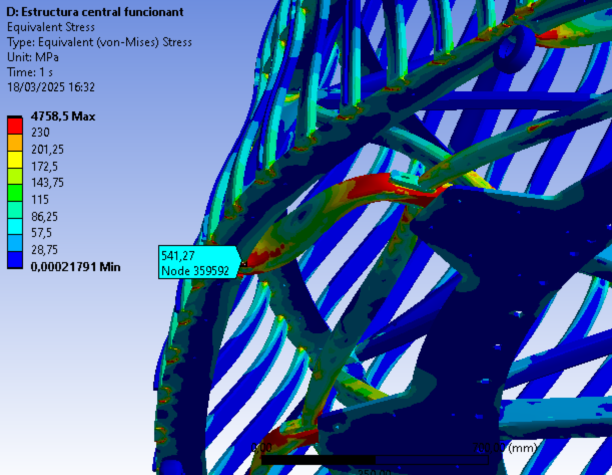Select the 201,25 legend value

coord(47,148)
